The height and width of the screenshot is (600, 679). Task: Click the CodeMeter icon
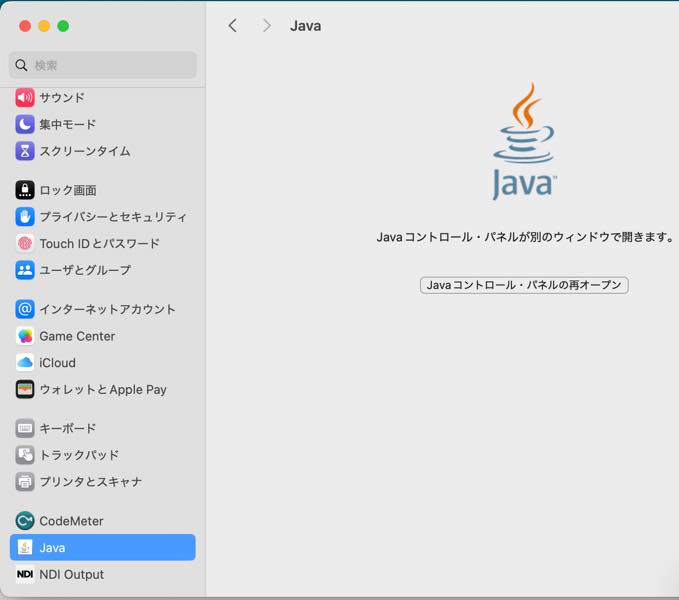pyautogui.click(x=25, y=521)
